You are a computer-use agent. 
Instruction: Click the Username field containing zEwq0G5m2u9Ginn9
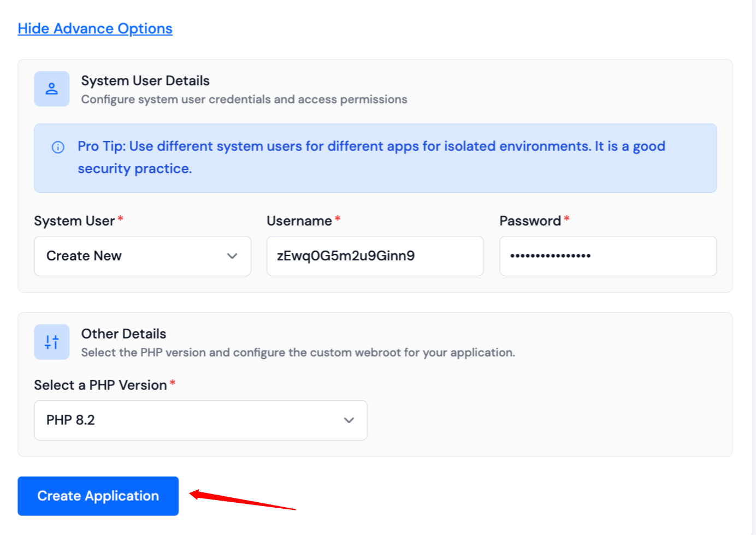tap(375, 255)
